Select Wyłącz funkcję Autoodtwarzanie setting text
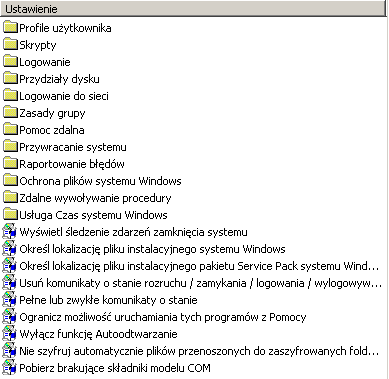Viewport: 389px width, 379px height. coord(98,334)
